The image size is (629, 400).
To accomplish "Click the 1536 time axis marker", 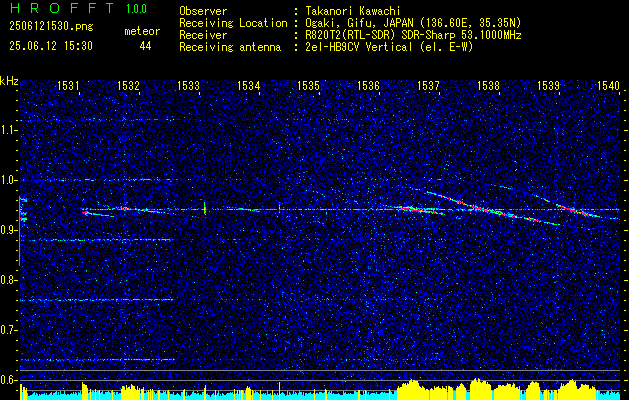I will pos(368,85).
